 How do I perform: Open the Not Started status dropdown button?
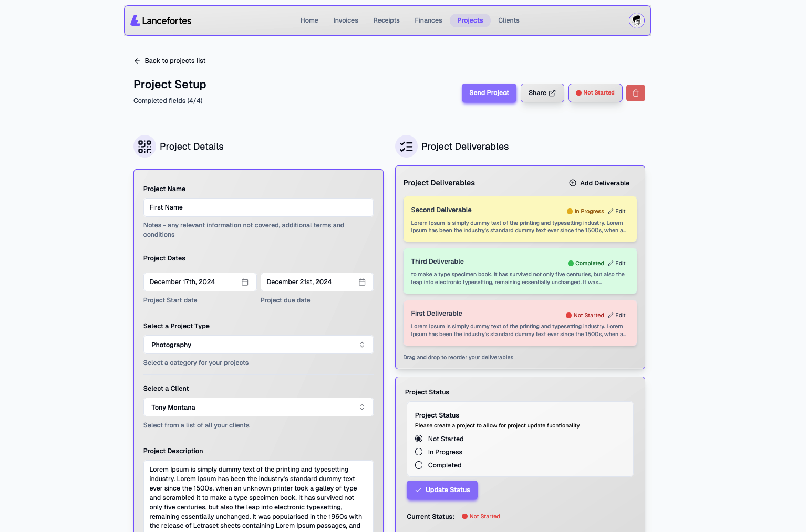click(x=595, y=93)
